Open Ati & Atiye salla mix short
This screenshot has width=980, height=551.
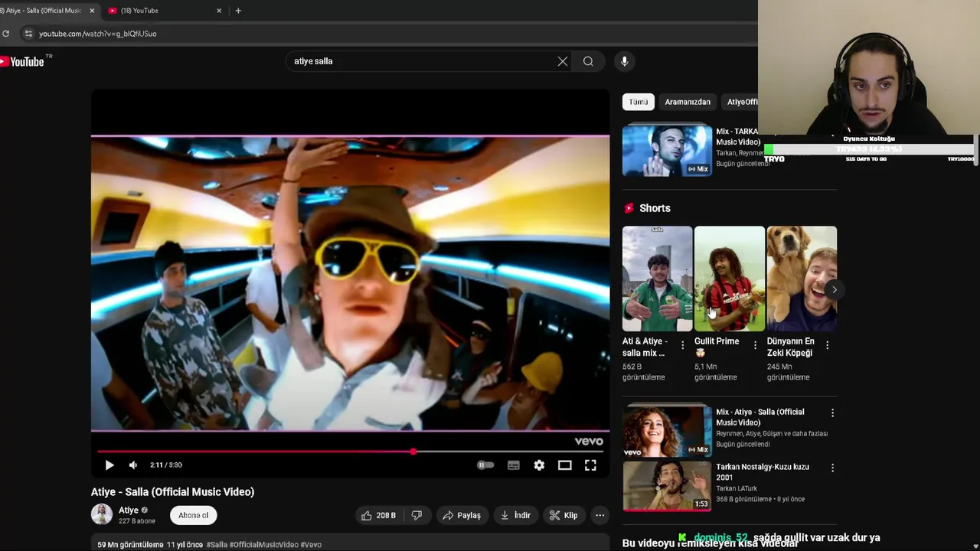pos(657,279)
